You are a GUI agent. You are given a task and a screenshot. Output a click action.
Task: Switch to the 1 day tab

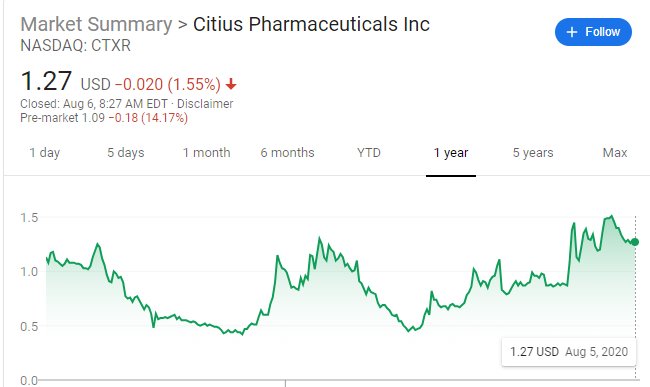(x=45, y=152)
